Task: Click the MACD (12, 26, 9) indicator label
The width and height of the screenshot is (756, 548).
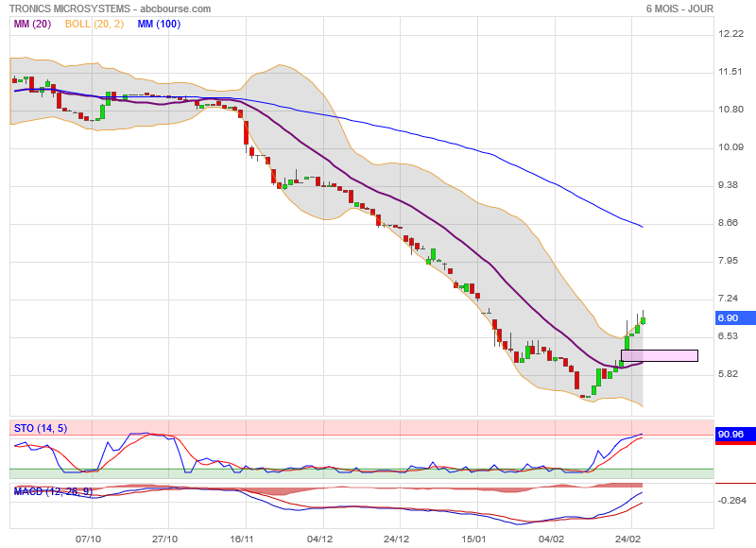Action: (x=53, y=491)
